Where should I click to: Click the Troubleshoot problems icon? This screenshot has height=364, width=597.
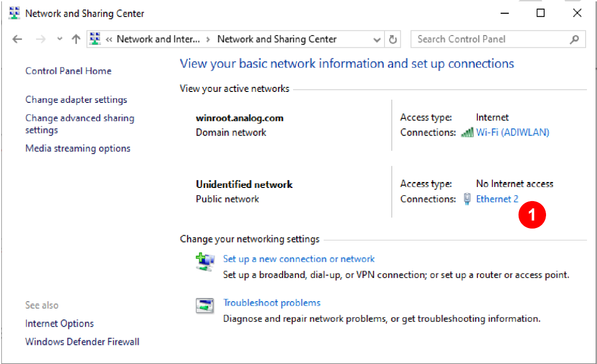coord(205,306)
